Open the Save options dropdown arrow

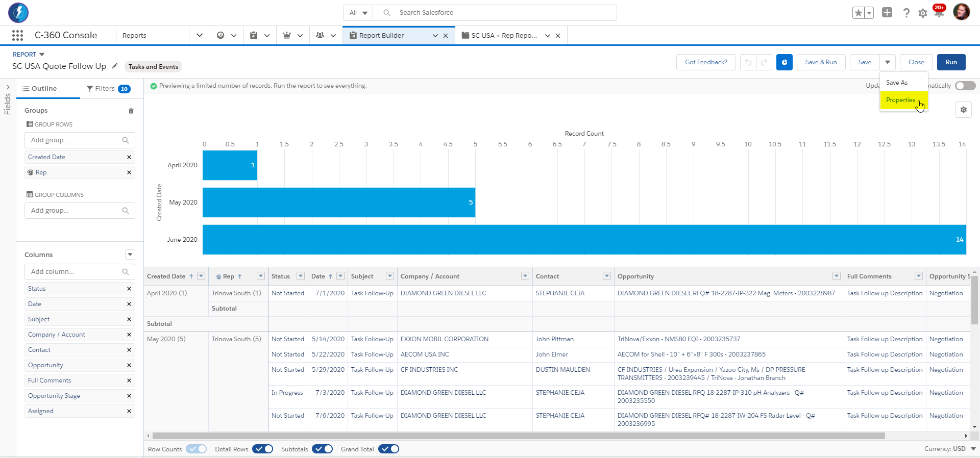(x=888, y=62)
